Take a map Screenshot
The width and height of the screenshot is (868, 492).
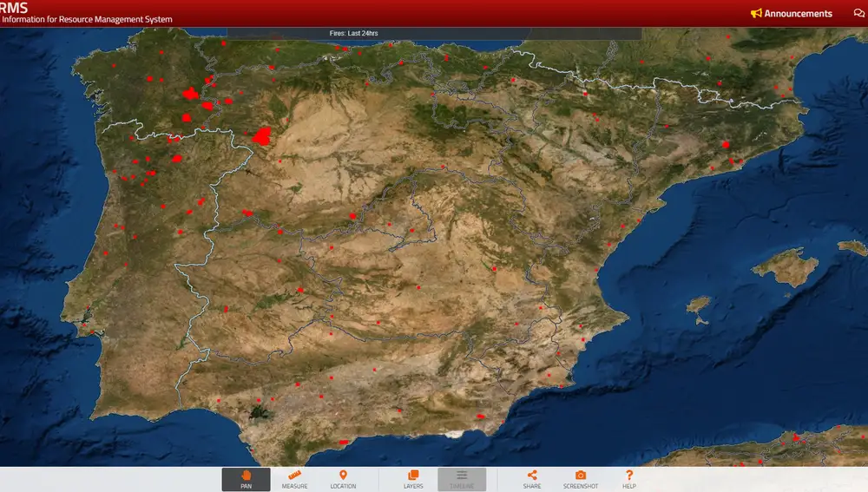pos(581,479)
